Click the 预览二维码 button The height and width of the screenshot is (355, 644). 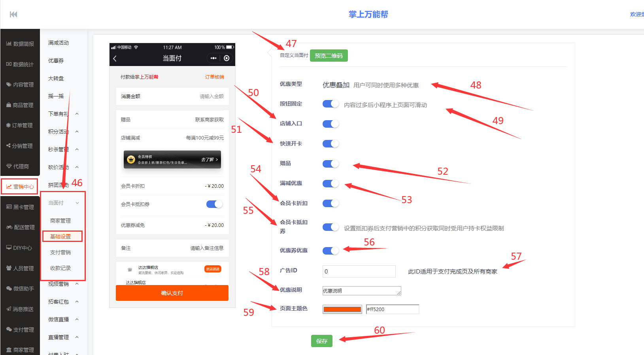pyautogui.click(x=329, y=56)
